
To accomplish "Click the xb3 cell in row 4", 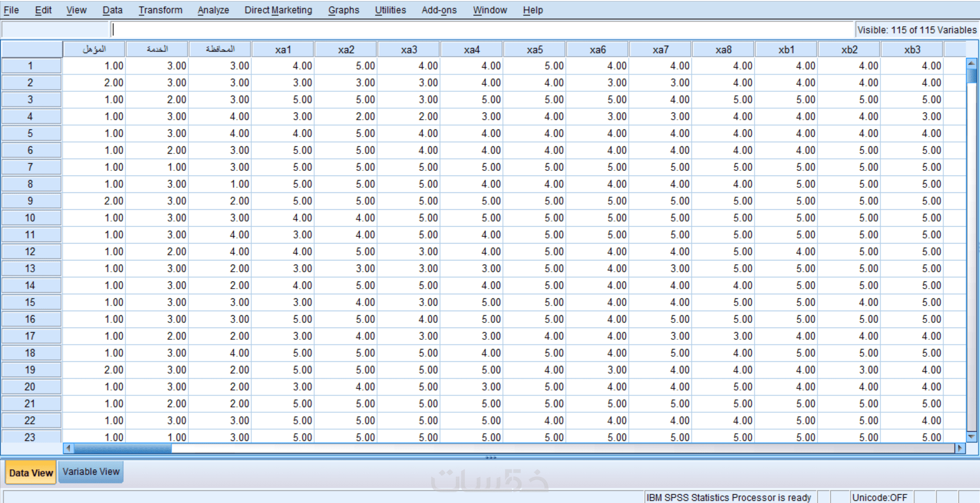I will [x=912, y=116].
